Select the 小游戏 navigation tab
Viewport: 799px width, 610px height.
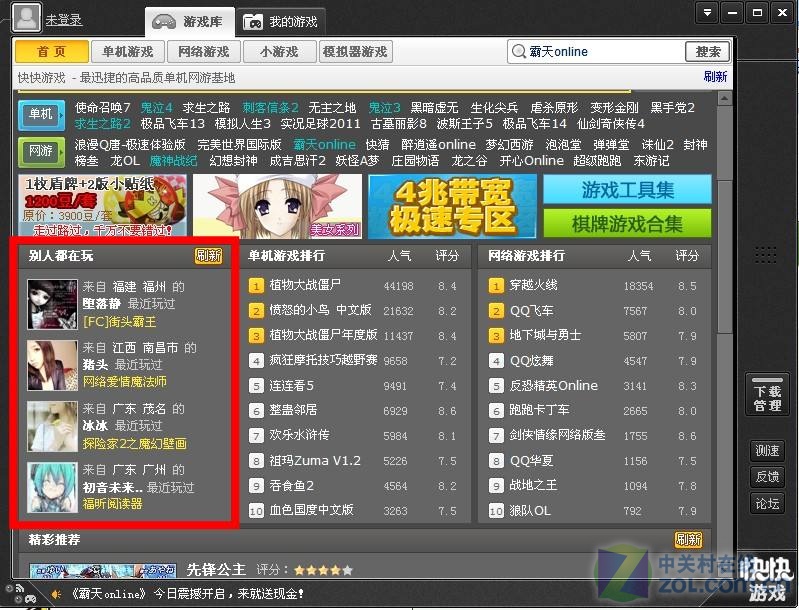pos(279,51)
